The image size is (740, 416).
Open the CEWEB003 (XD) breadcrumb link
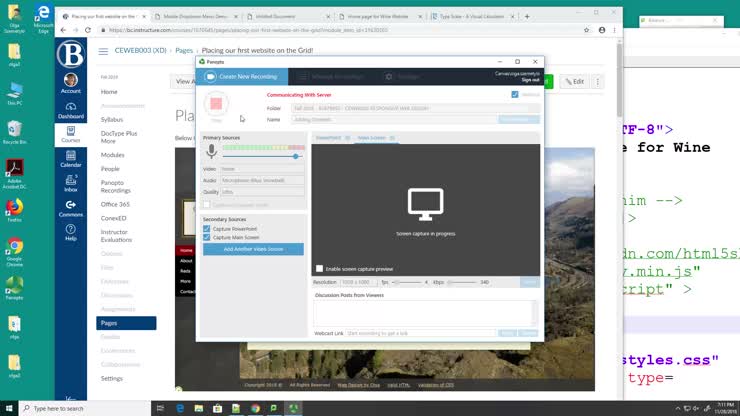pyautogui.click(x=140, y=51)
